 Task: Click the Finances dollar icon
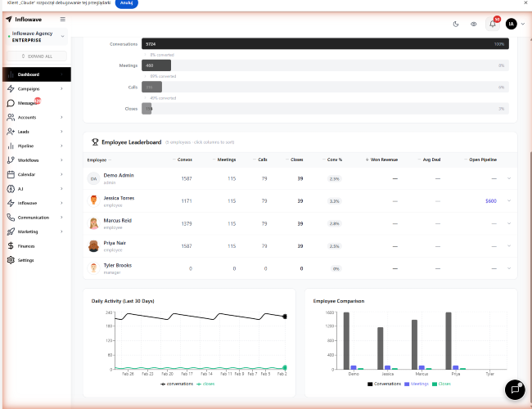(10, 245)
